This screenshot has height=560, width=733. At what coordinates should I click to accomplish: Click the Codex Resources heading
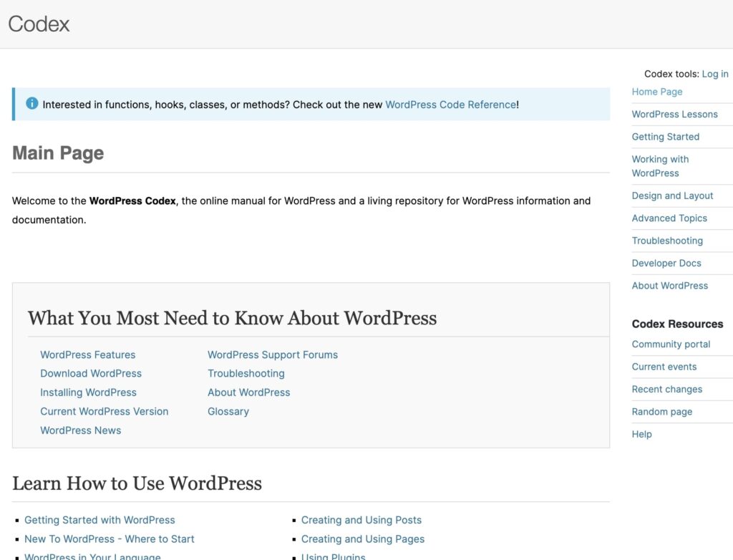pos(677,324)
